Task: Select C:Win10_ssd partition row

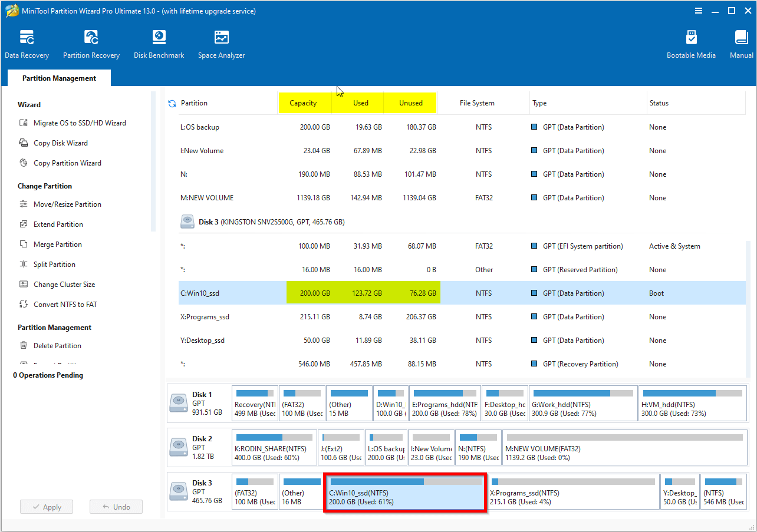Action: 462,293
